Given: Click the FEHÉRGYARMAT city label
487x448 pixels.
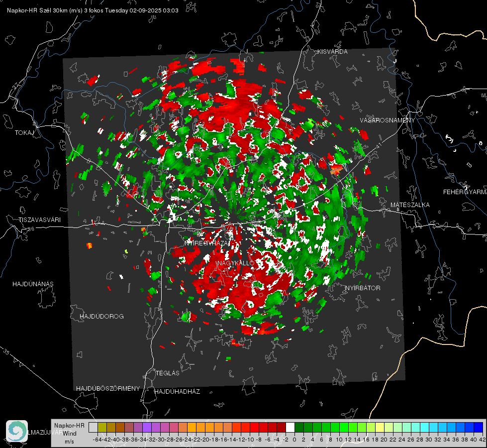Looking at the screenshot, I should 465,192.
